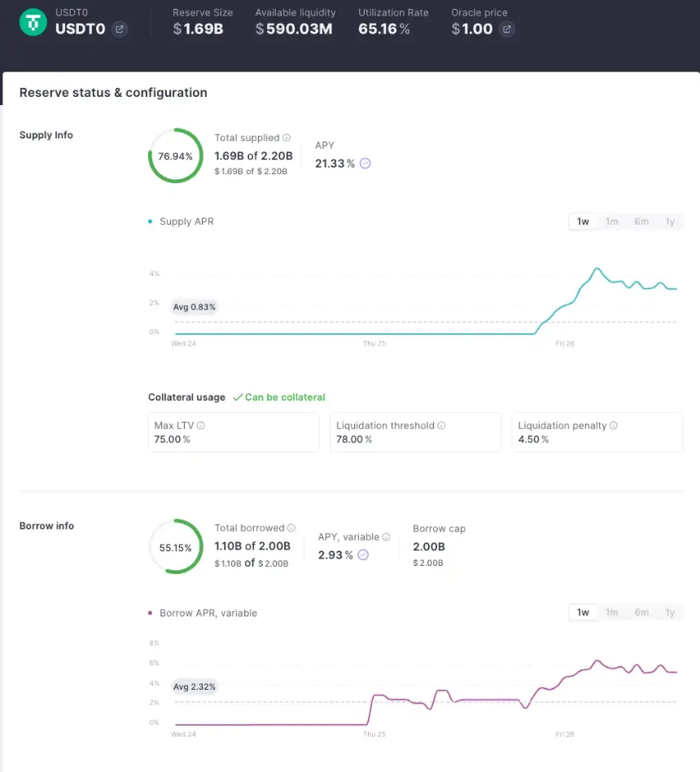Click the icon next to 2.93% borrow APY
This screenshot has height=772, width=700.
[x=364, y=555]
